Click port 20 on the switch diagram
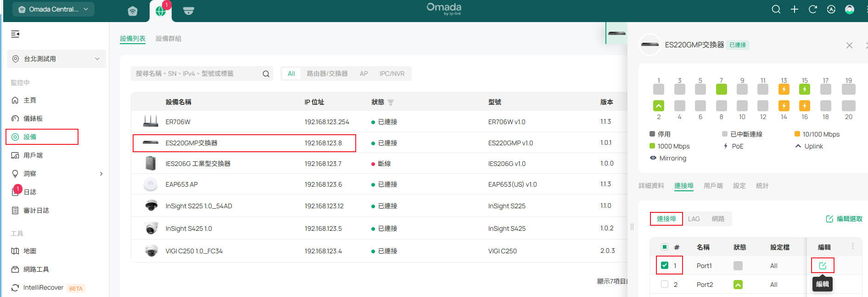 coord(849,106)
